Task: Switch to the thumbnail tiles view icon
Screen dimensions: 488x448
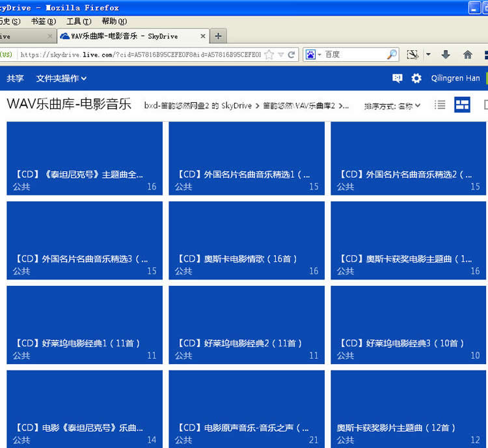Action: (462, 105)
